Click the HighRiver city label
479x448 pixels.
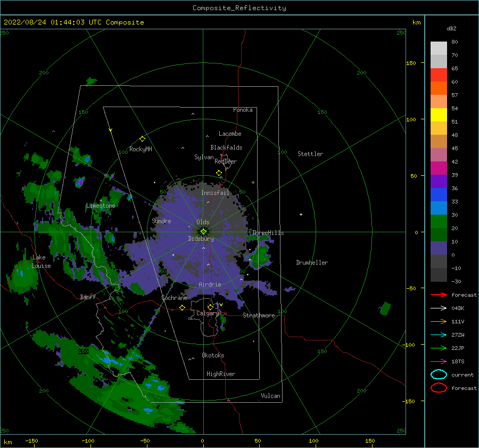pos(221,374)
